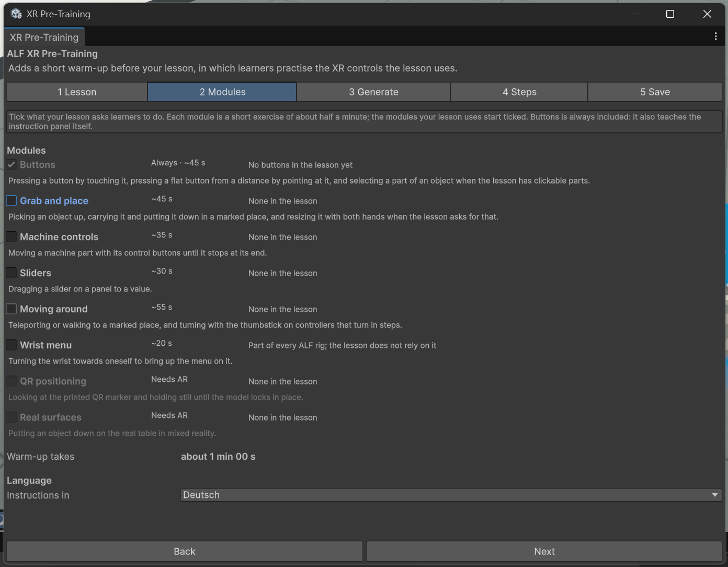Go to the 1 Lesson step tab
728x567 pixels.
click(77, 92)
